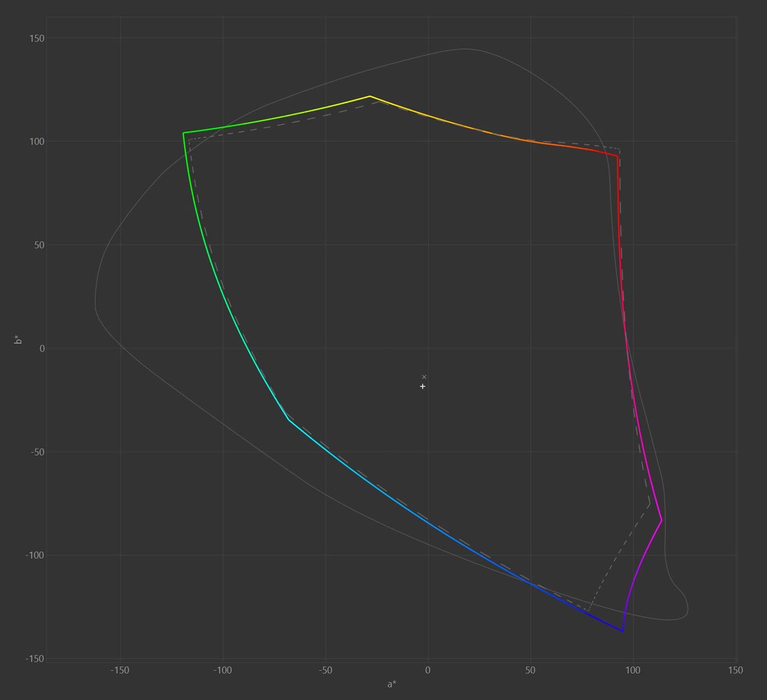This screenshot has height=700, width=767.
Task: Click the 50 tick on b* axis
Action: coord(38,245)
